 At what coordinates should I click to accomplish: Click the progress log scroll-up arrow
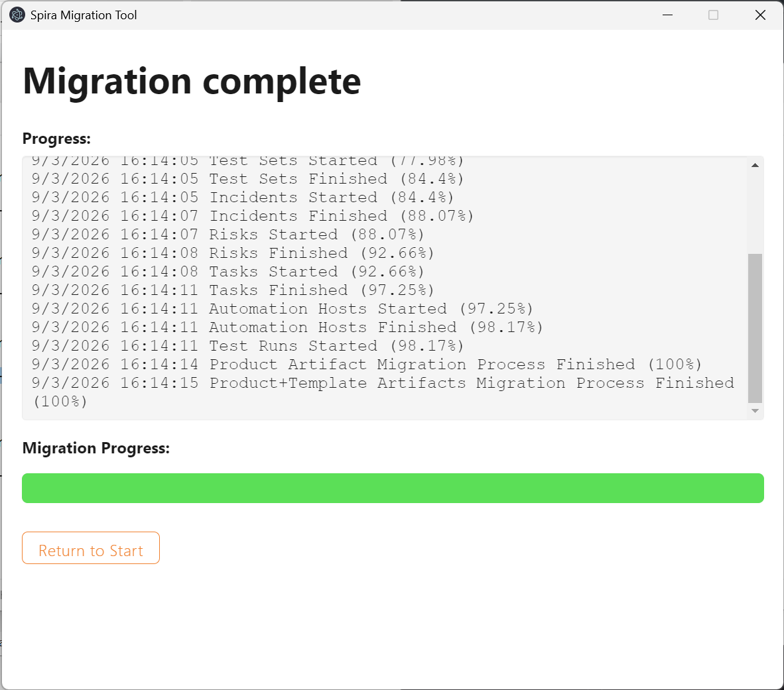coord(755,165)
